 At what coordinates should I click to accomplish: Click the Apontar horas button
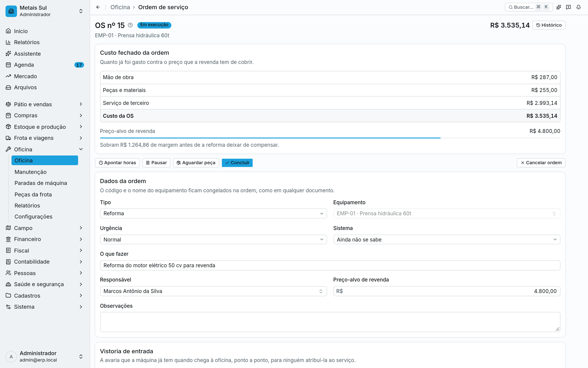[x=117, y=163]
